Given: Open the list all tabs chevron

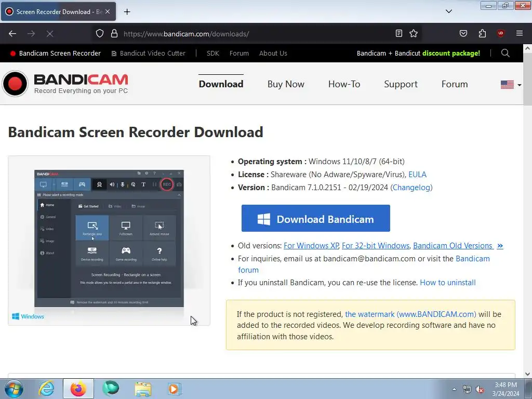Looking at the screenshot, I should click(x=448, y=11).
